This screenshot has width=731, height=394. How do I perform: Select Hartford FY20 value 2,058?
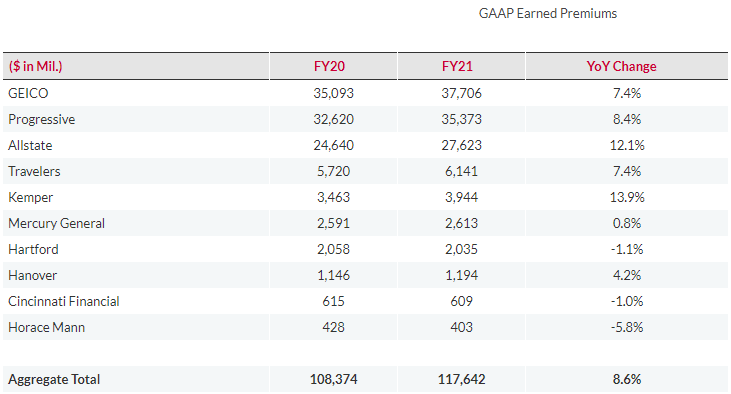coord(333,249)
